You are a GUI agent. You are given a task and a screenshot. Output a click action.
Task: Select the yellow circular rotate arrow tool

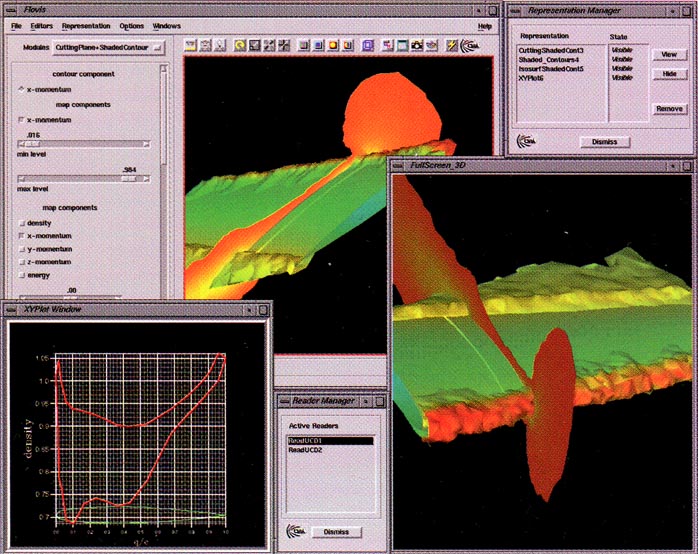(x=239, y=45)
